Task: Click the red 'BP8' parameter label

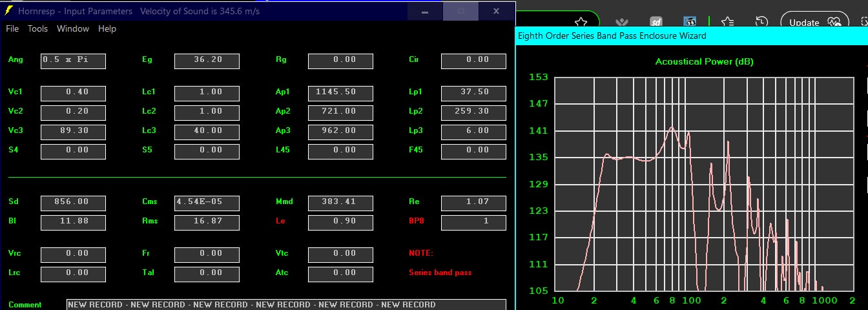Action: pyautogui.click(x=416, y=221)
